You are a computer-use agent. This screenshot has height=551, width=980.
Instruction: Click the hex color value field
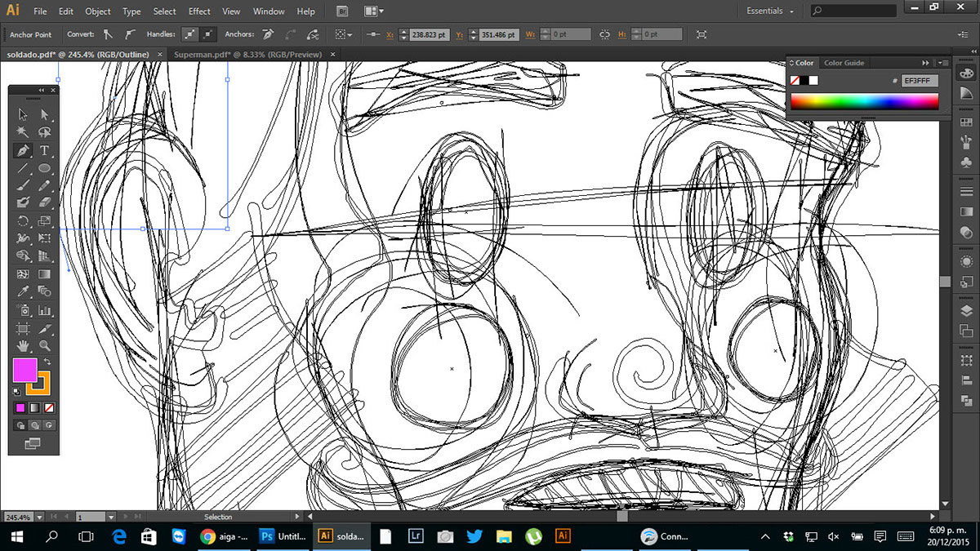pyautogui.click(x=920, y=81)
